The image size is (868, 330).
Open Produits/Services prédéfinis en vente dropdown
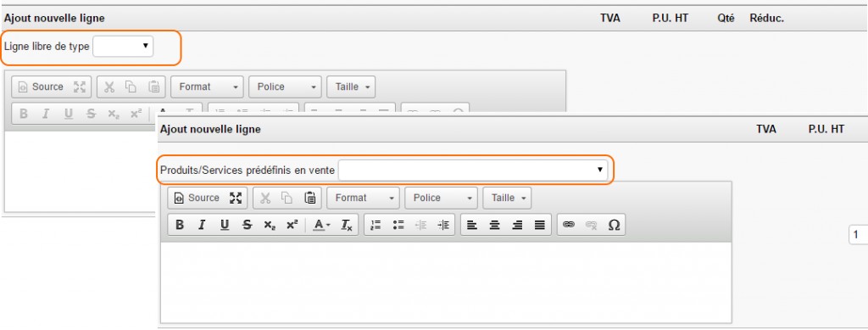click(473, 170)
